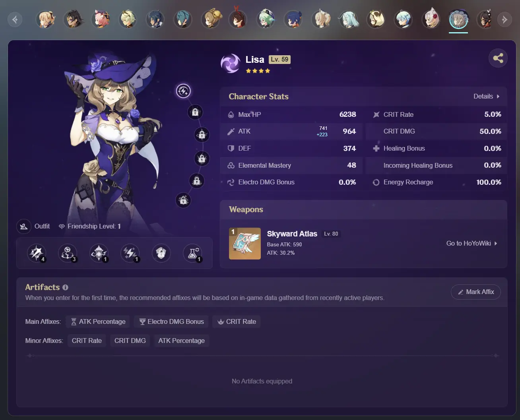Viewport: 520px width, 420px height.
Task: Click the DEF value 374
Action: pos(349,148)
